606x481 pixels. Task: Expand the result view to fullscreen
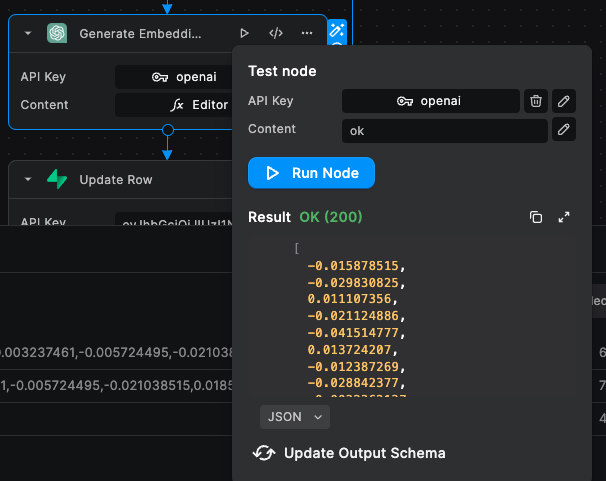564,217
